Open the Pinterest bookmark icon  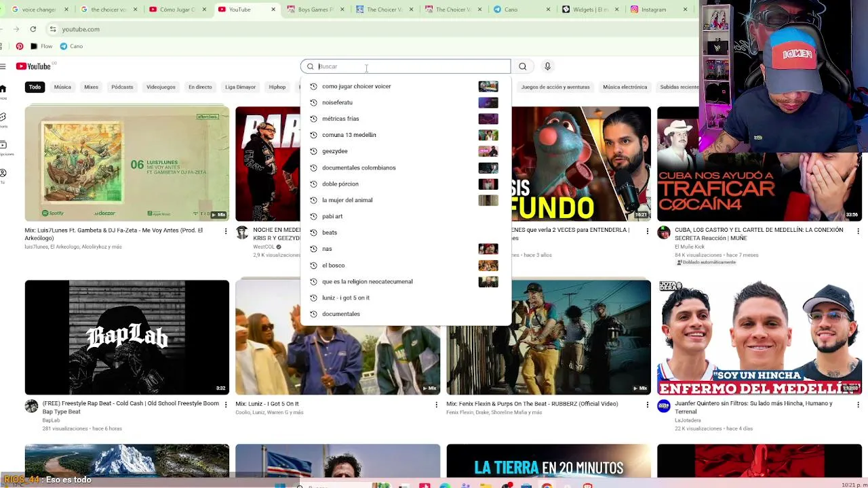tap(20, 46)
